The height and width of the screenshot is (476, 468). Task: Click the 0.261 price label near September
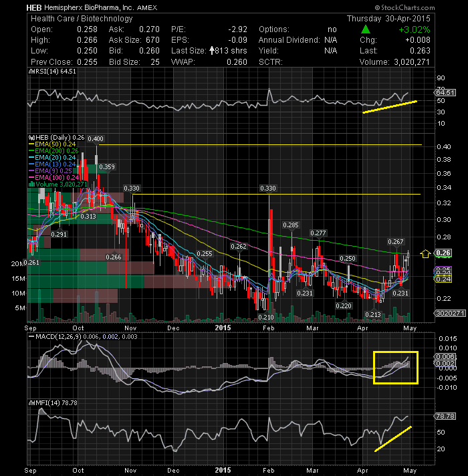click(31, 263)
